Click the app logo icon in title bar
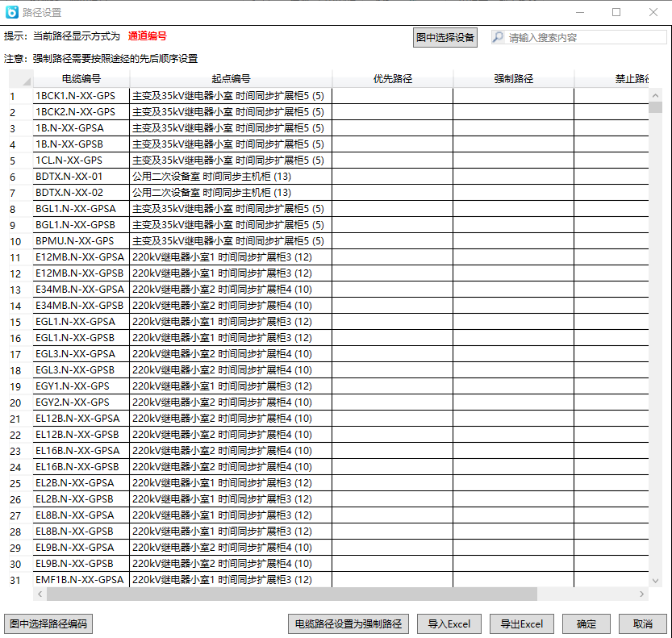 click(x=12, y=12)
